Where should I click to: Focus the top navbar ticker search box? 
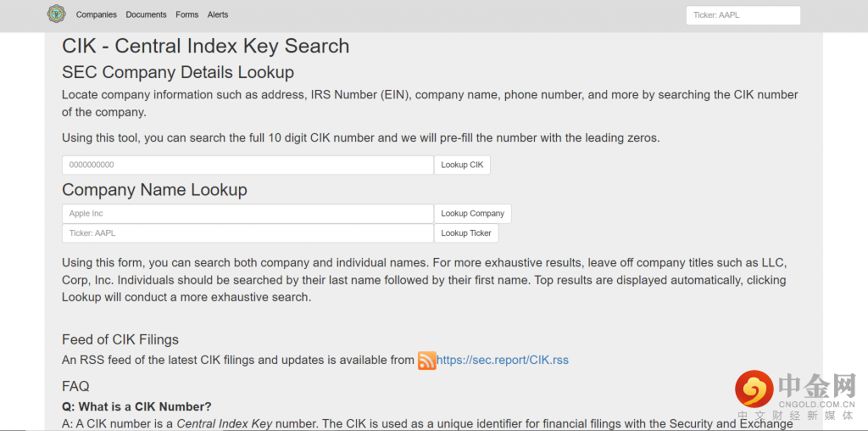[743, 15]
